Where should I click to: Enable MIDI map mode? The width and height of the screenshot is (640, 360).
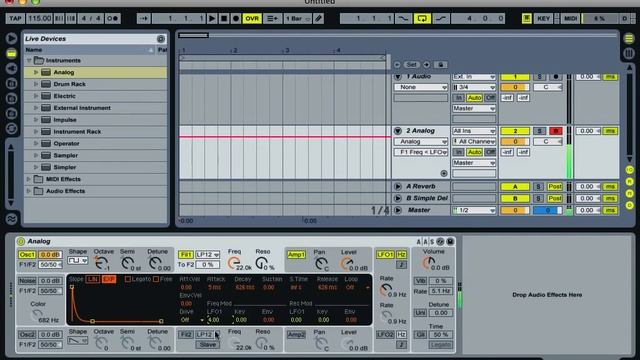(570, 18)
